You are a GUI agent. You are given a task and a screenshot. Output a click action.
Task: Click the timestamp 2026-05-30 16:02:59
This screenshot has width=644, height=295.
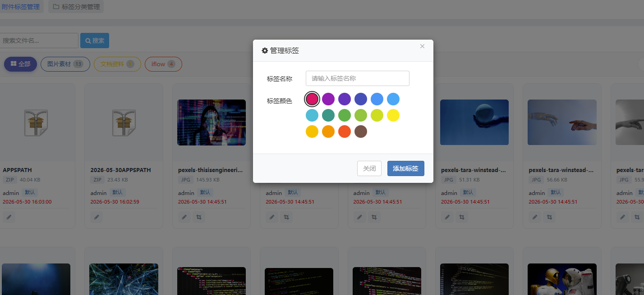pos(115,202)
